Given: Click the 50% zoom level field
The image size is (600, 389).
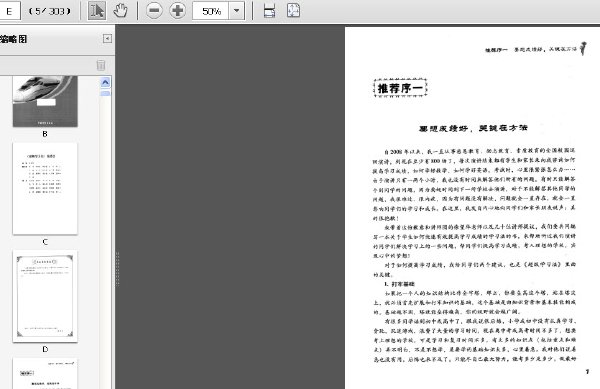Looking at the screenshot, I should [x=211, y=11].
